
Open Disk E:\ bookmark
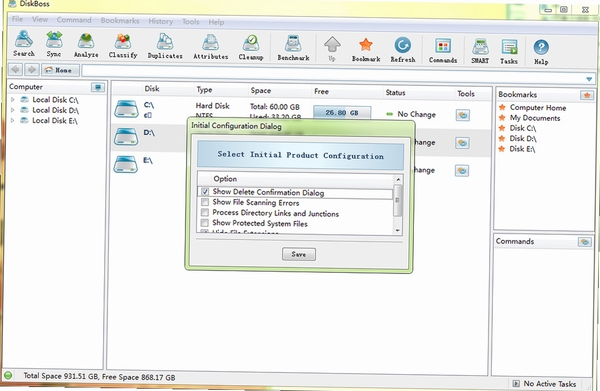[522, 149]
